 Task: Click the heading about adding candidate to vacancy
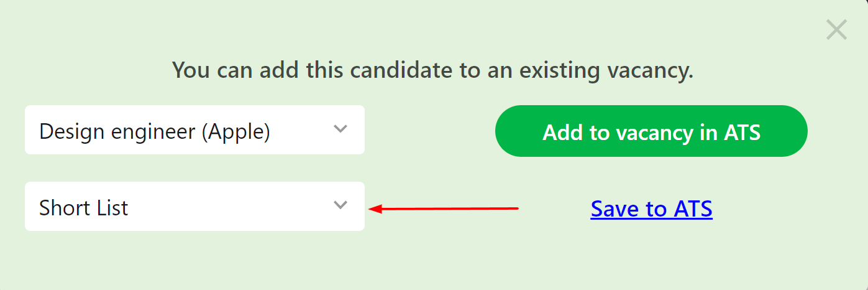(432, 70)
